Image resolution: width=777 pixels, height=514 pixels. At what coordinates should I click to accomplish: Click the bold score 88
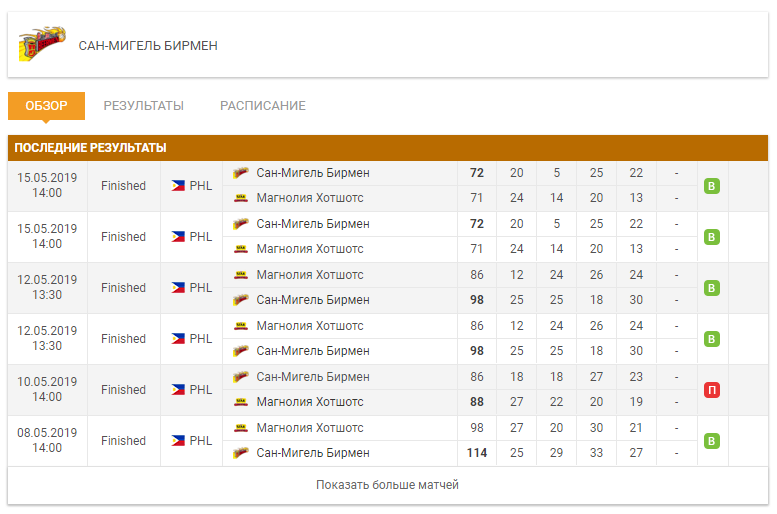coord(477,401)
